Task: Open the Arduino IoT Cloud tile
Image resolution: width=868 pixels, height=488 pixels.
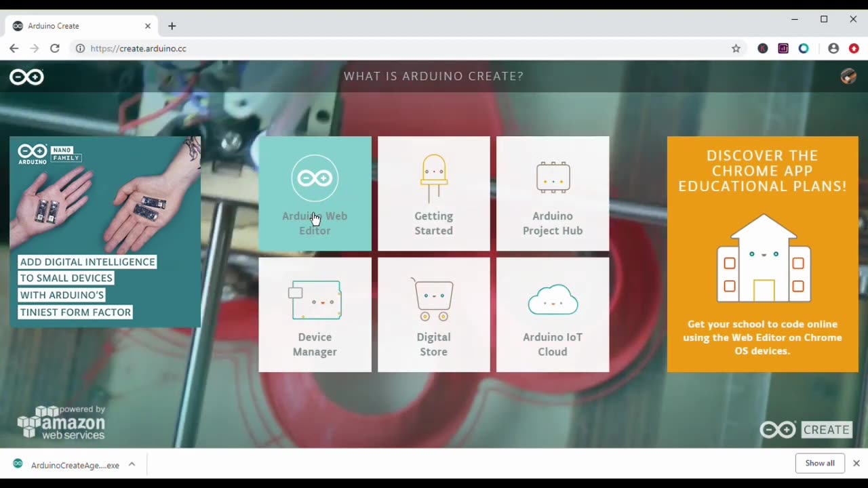Action: 553,314
